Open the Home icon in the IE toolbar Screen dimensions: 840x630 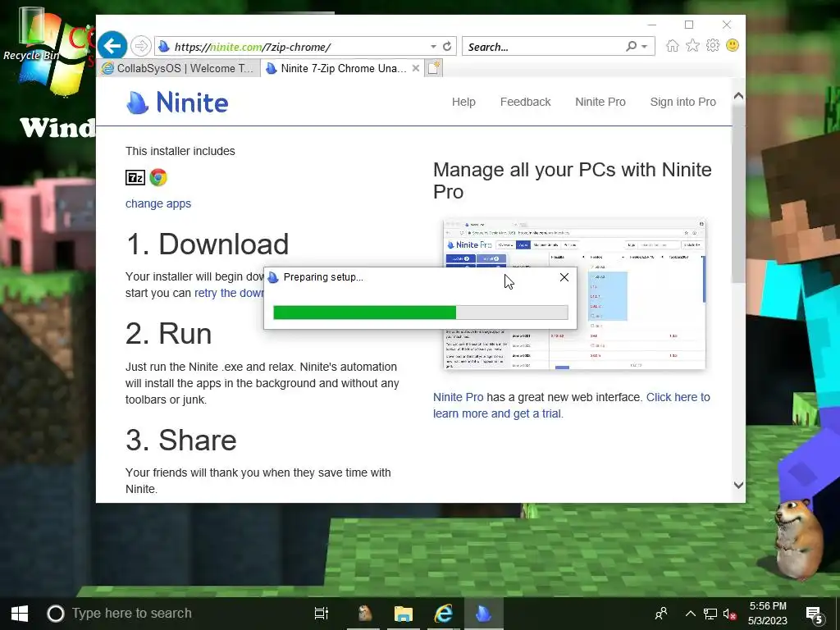click(x=673, y=46)
